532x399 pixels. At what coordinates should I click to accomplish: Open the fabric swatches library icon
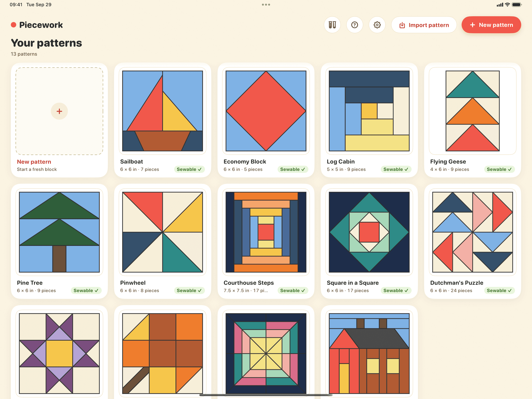pos(332,25)
